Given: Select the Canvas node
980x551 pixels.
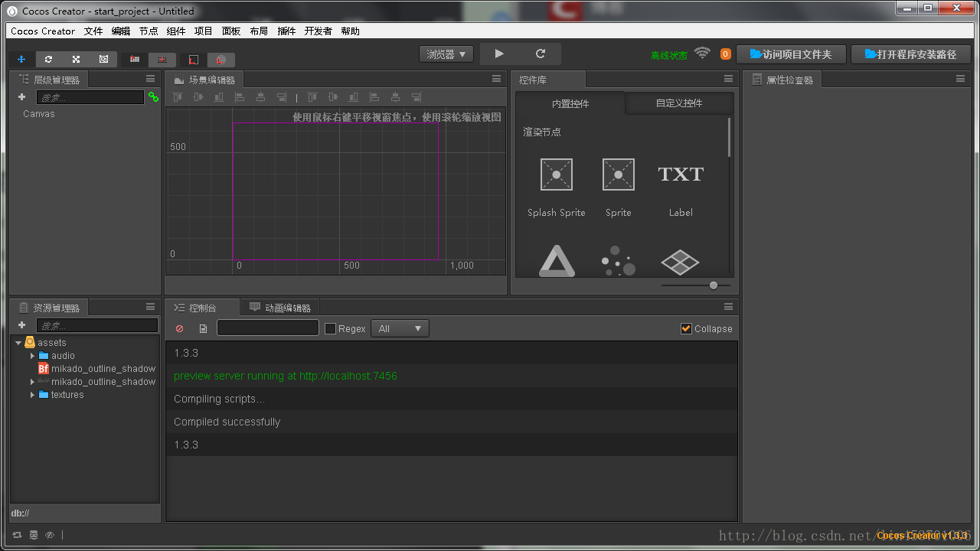Looking at the screenshot, I should [39, 114].
